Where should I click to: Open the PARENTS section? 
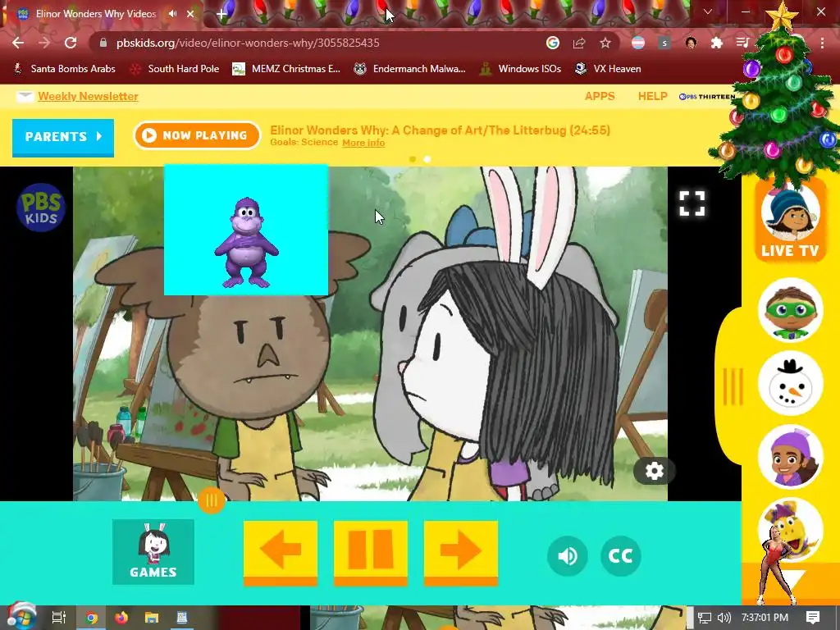63,137
